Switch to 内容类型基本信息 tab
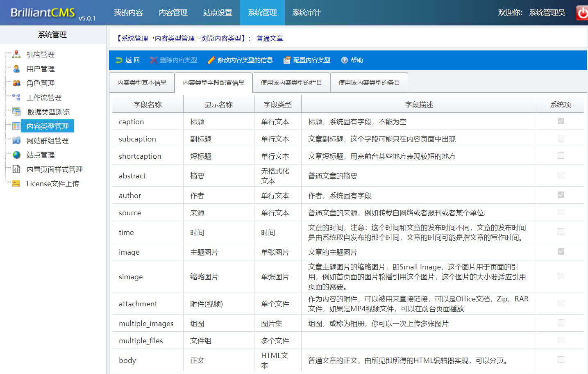 [x=142, y=83]
